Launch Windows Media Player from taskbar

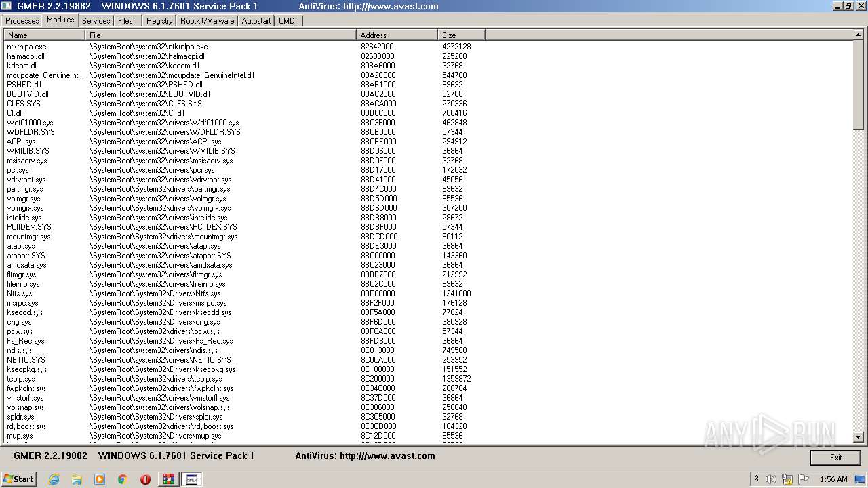pyautogui.click(x=100, y=479)
